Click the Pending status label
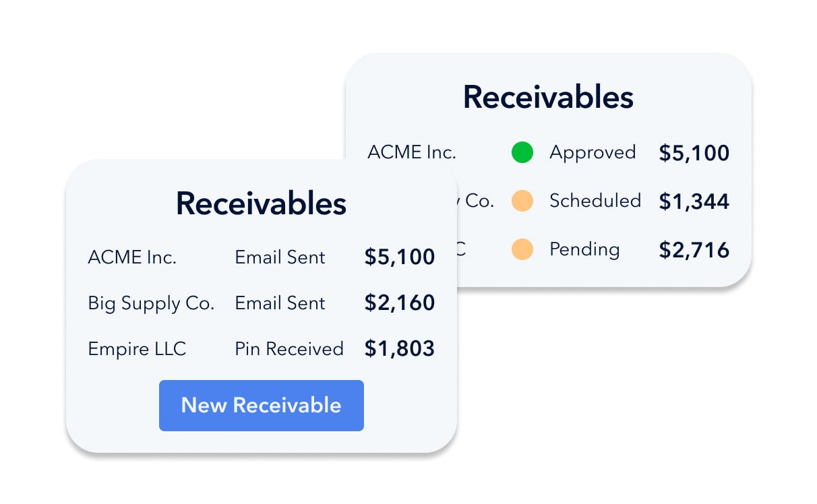Viewport: 817px width, 504px height. coord(584,249)
